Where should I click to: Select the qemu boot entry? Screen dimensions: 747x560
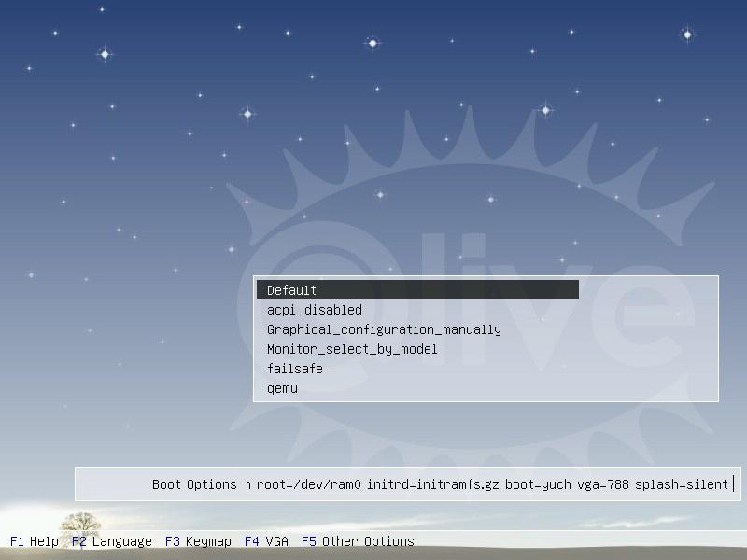(x=283, y=388)
